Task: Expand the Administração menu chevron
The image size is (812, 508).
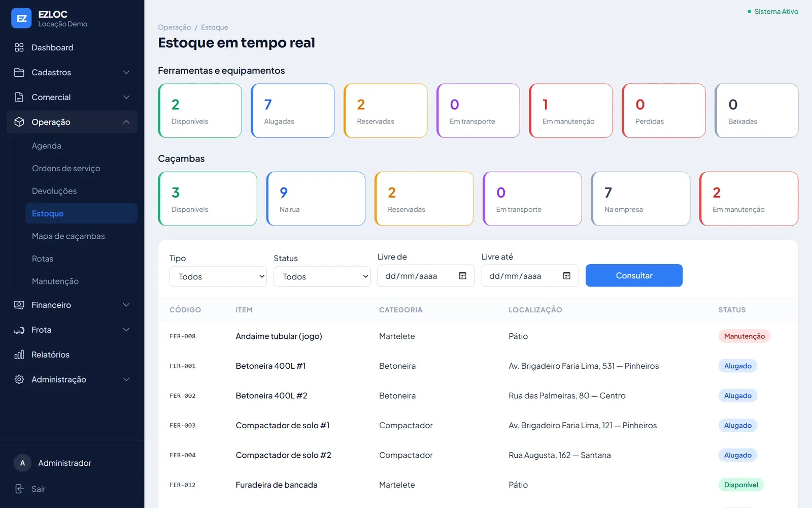Action: click(x=126, y=379)
